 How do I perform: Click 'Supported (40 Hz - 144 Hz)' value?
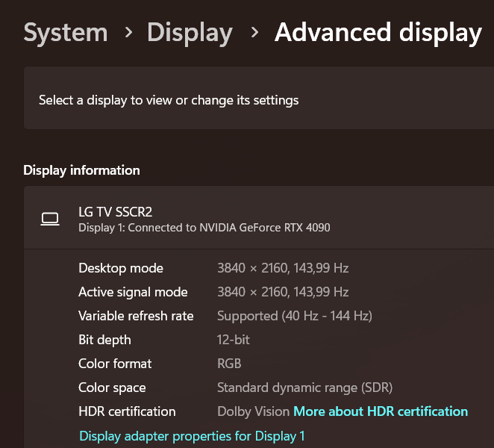coord(295,317)
